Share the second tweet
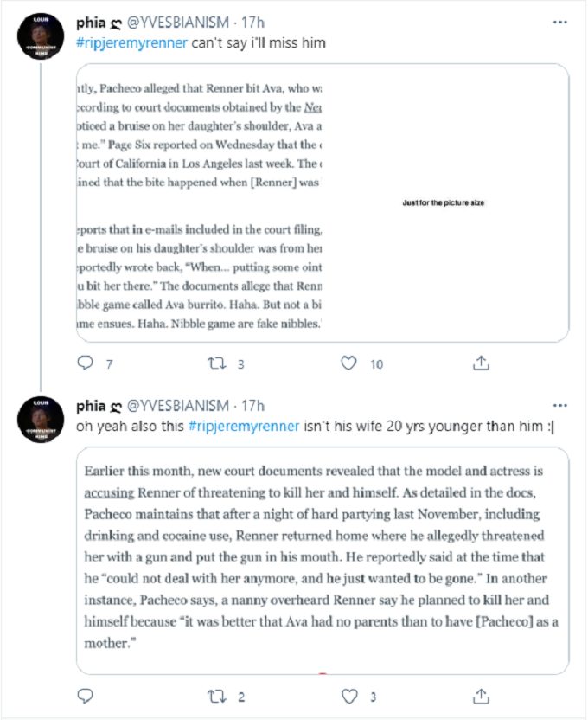The height and width of the screenshot is (720, 588). click(481, 696)
